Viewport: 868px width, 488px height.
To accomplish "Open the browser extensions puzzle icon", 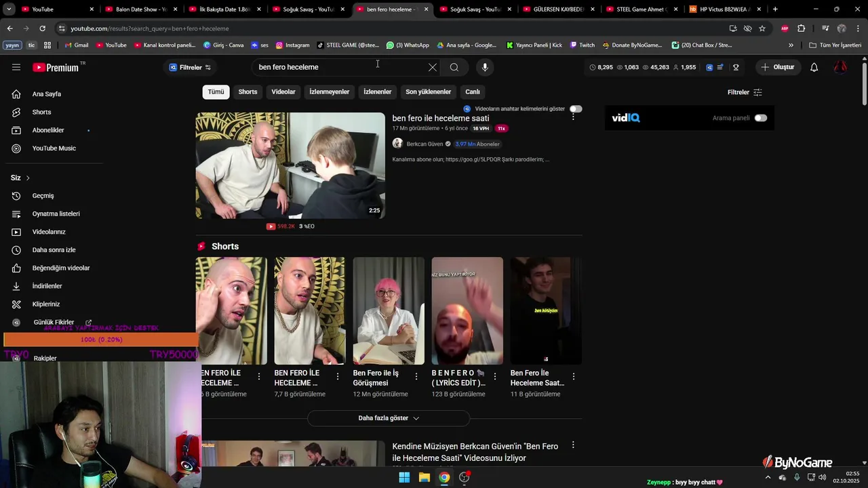I will pyautogui.click(x=802, y=28).
